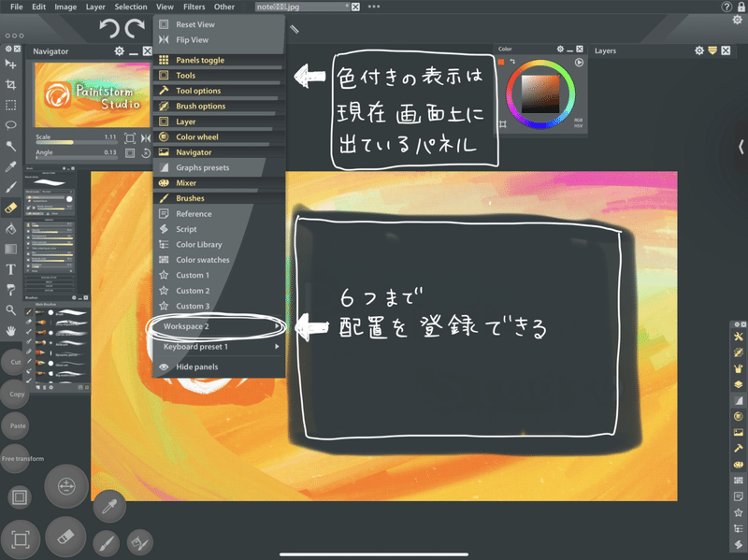Select the Gradient tool

coord(11,250)
